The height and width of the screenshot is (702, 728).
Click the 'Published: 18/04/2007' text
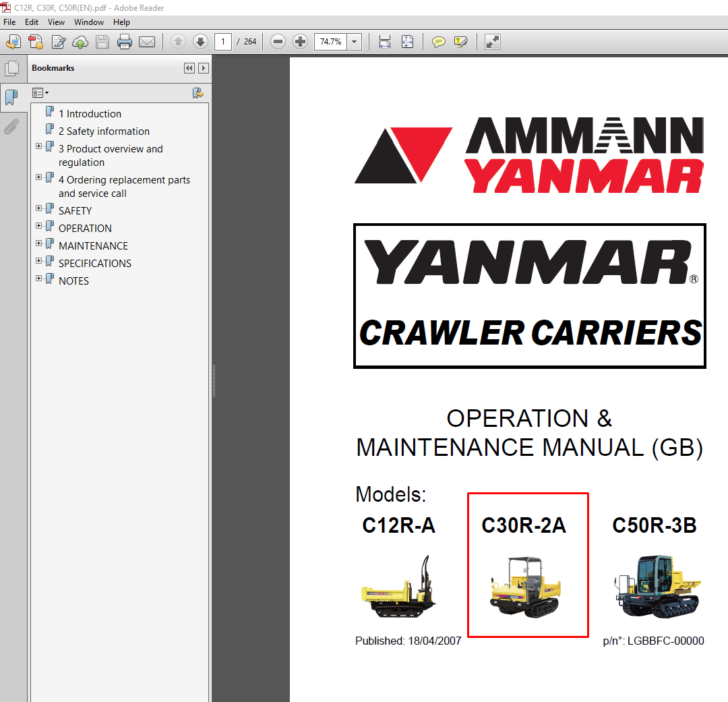[x=408, y=641]
